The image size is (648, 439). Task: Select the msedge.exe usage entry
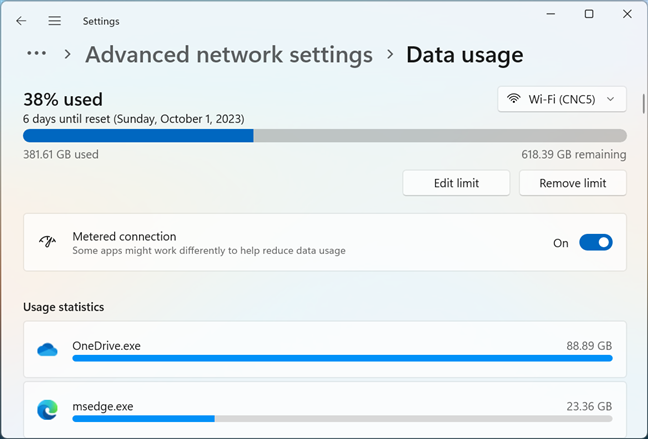click(325, 410)
